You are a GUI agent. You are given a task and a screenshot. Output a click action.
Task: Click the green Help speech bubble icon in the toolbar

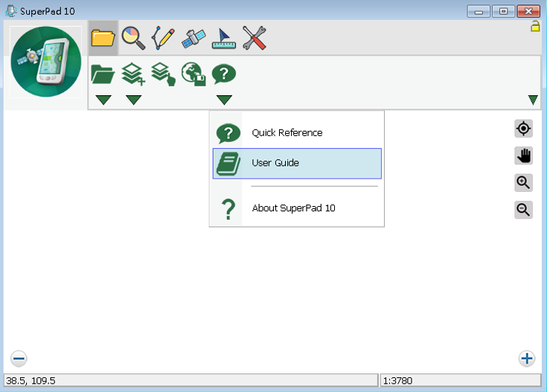coord(224,74)
